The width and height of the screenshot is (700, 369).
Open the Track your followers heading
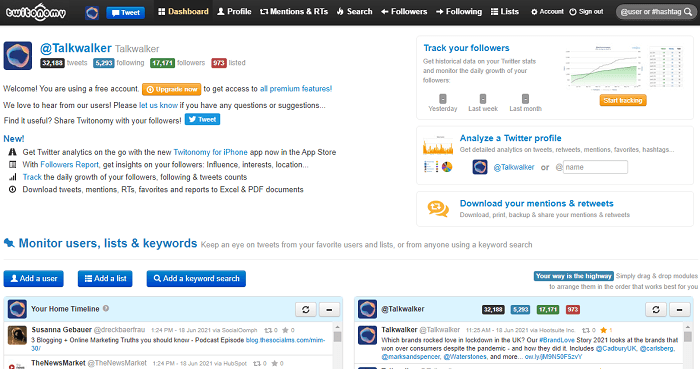467,48
